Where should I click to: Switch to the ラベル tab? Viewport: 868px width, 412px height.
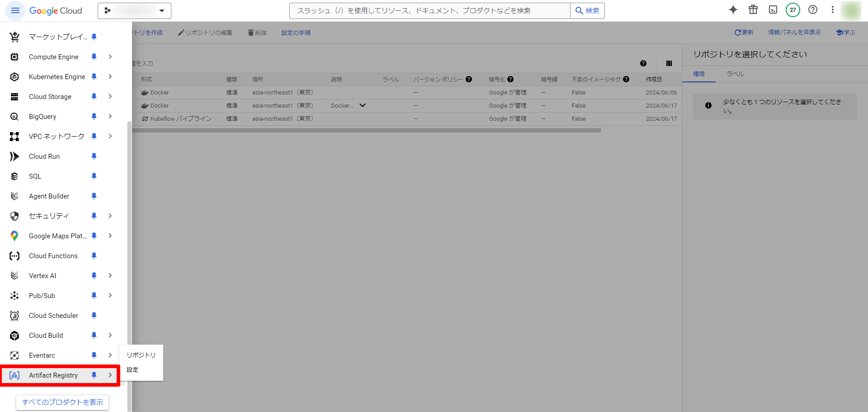pos(735,74)
